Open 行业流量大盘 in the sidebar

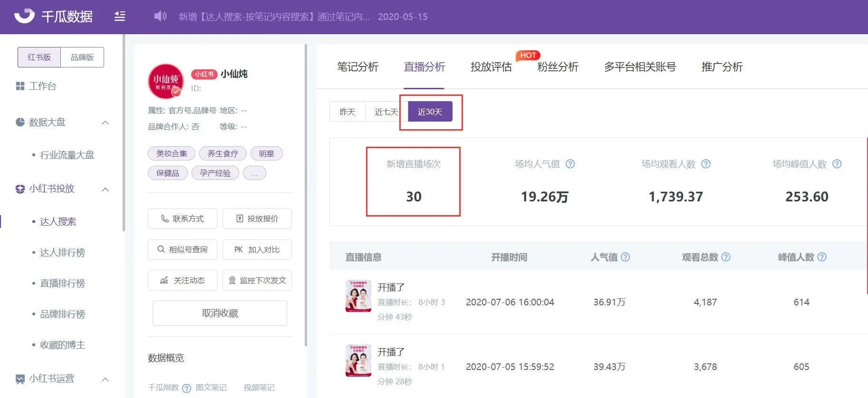pyautogui.click(x=67, y=155)
